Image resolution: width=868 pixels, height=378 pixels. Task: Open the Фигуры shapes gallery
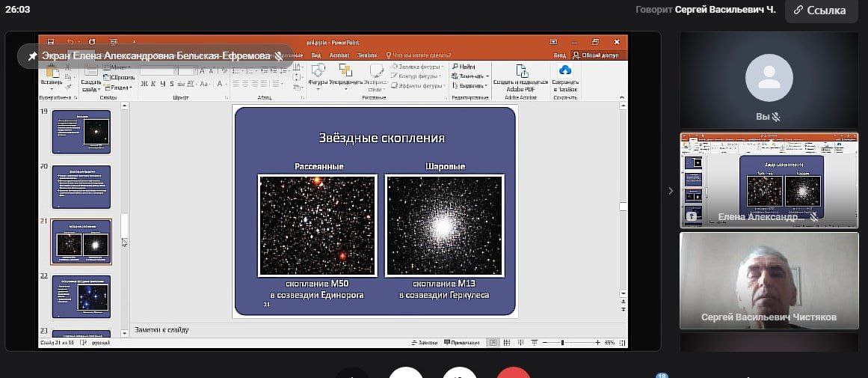point(318,76)
